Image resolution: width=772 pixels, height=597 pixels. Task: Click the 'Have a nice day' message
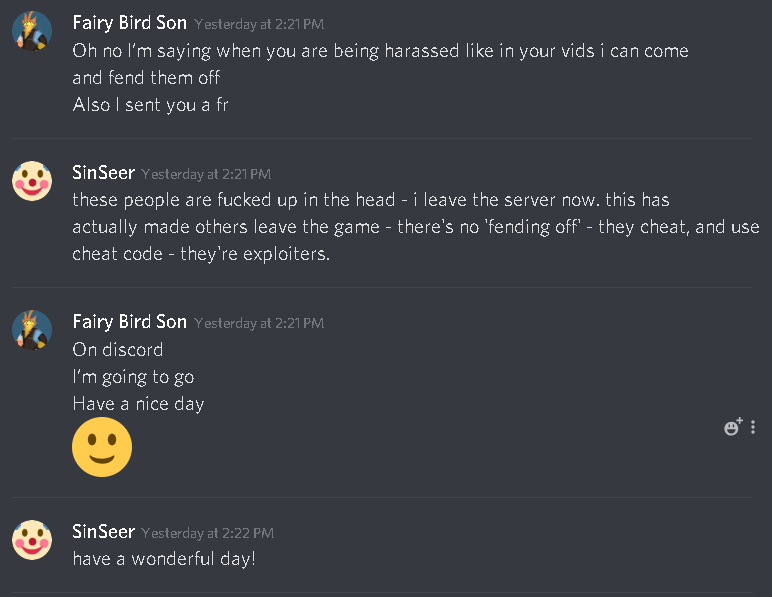(x=138, y=404)
